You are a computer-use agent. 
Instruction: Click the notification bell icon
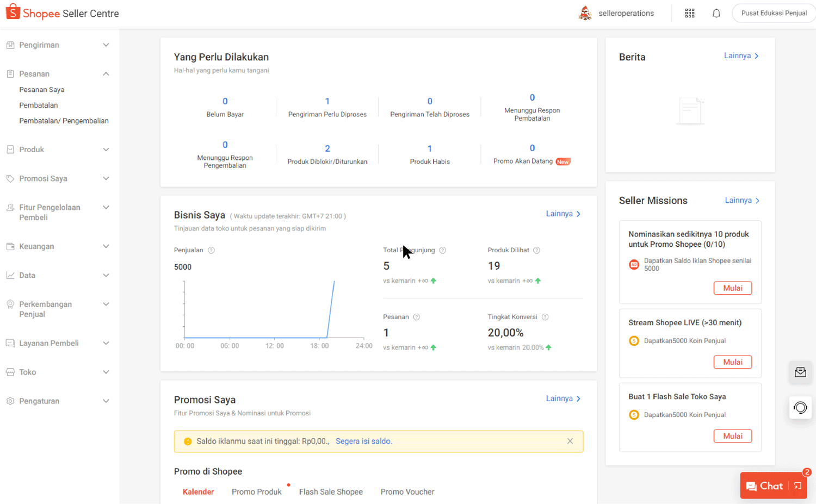(716, 14)
